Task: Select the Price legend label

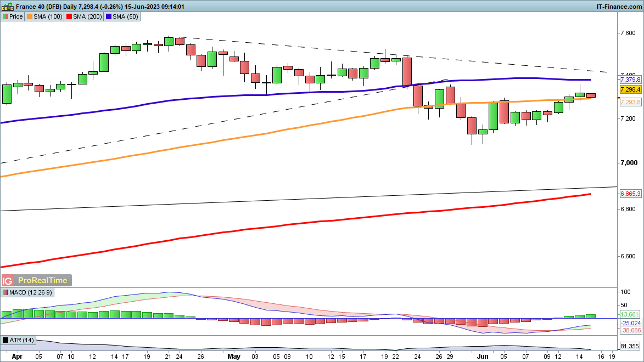Action: [16, 16]
